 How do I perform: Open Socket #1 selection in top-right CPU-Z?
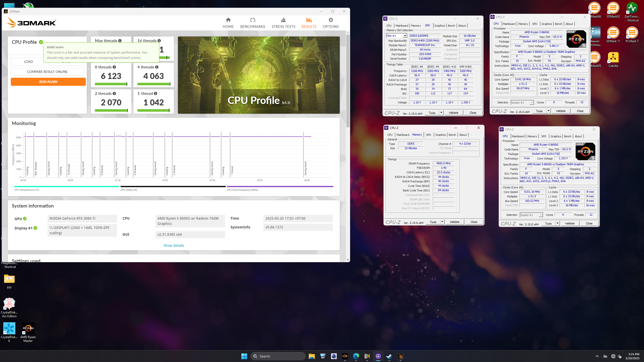tap(522, 102)
